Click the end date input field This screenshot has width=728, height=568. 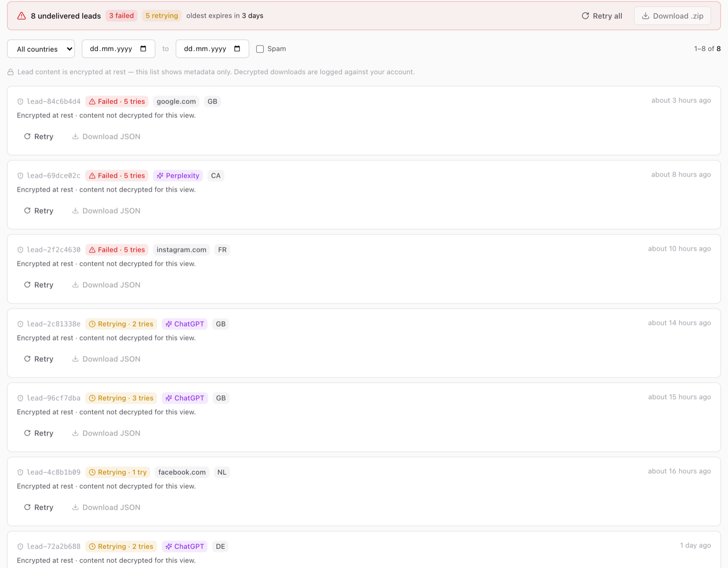212,49
